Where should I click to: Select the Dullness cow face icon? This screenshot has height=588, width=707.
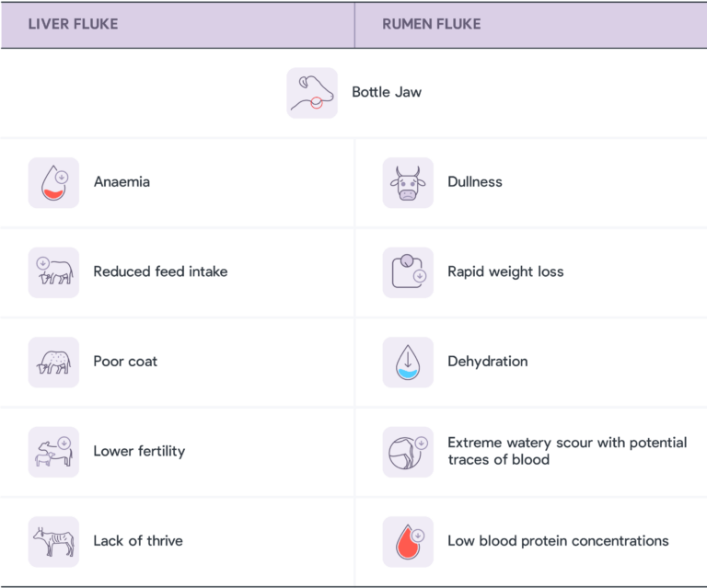408,182
